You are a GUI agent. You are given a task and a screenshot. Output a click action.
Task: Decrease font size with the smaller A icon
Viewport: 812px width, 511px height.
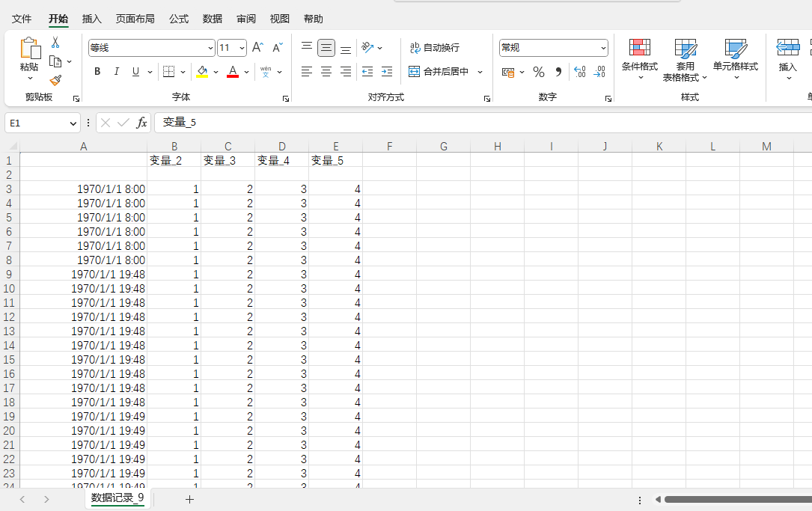tap(278, 48)
